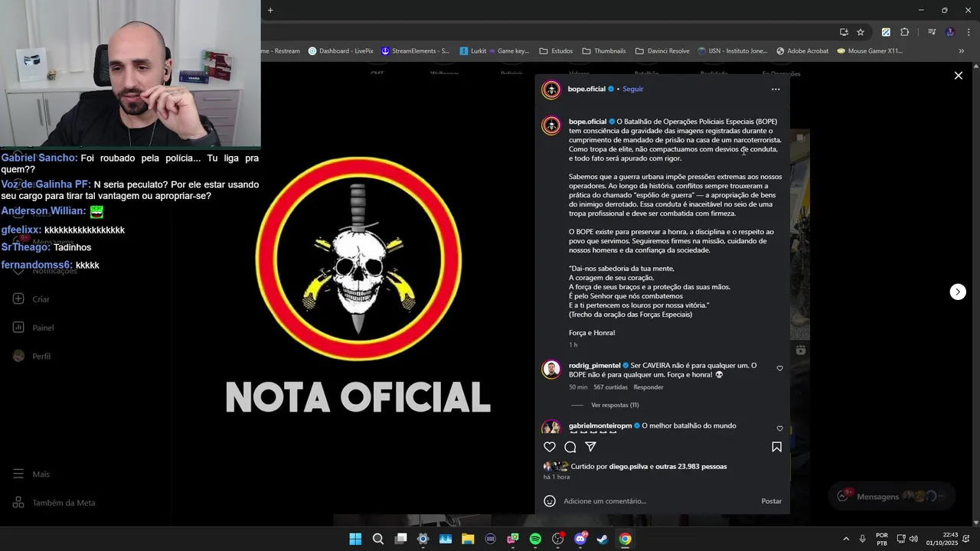Open the Thumbnails bookmarks folder
The image size is (980, 551).
604,51
